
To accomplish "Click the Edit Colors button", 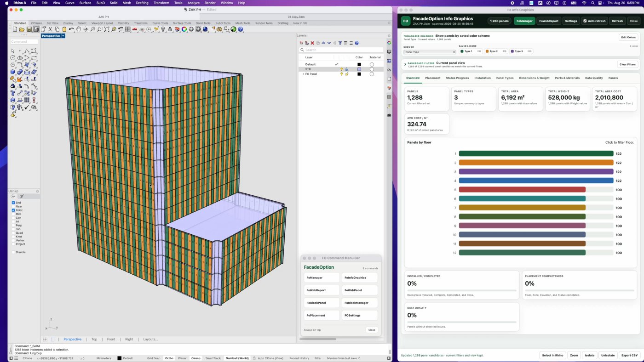I will [628, 37].
